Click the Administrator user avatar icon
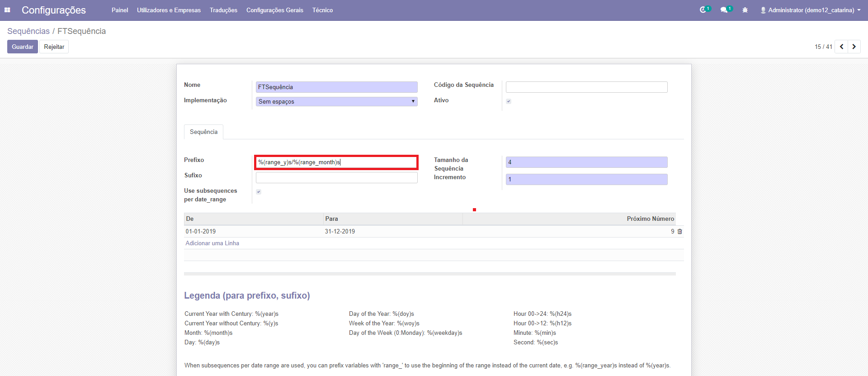 click(x=763, y=10)
